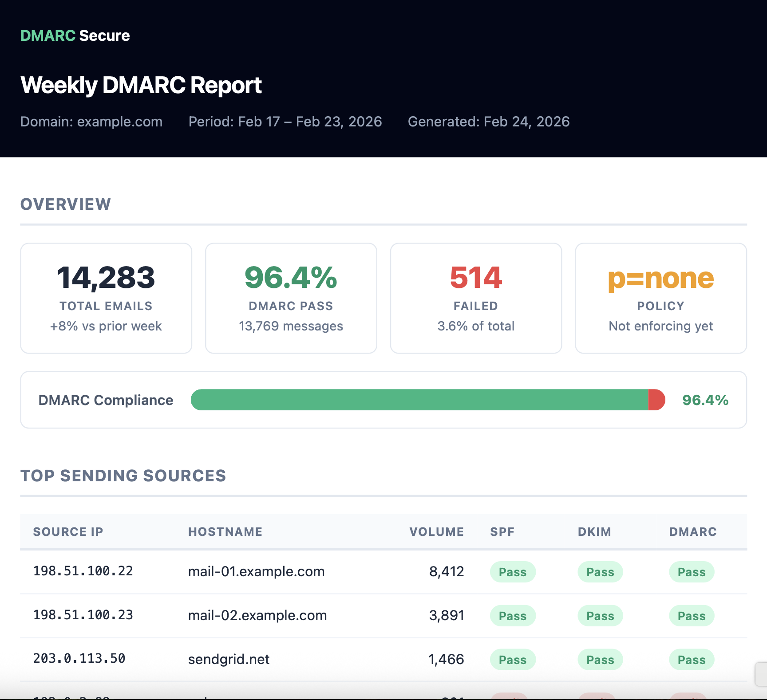Sort by the Hostname column header
767x700 pixels.
pos(225,531)
